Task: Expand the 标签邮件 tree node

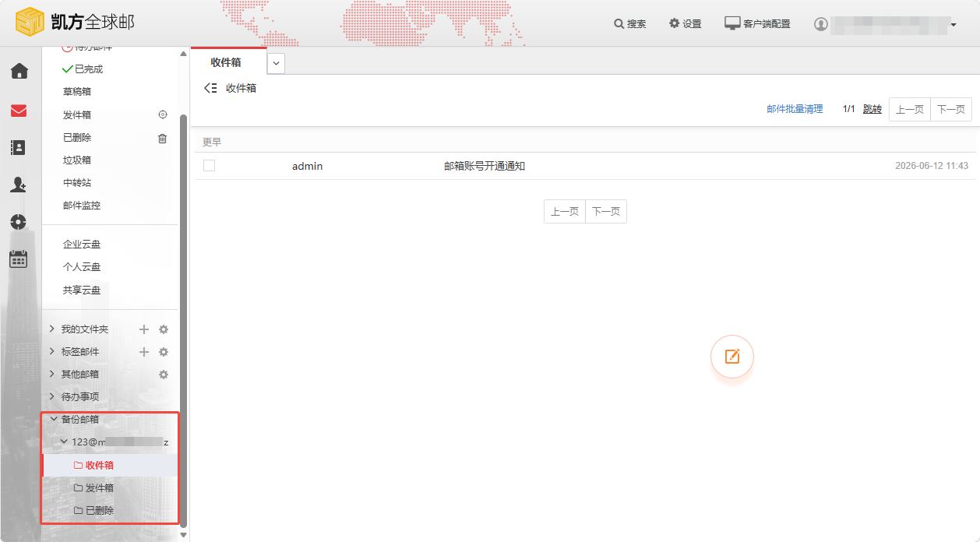Action: (52, 352)
